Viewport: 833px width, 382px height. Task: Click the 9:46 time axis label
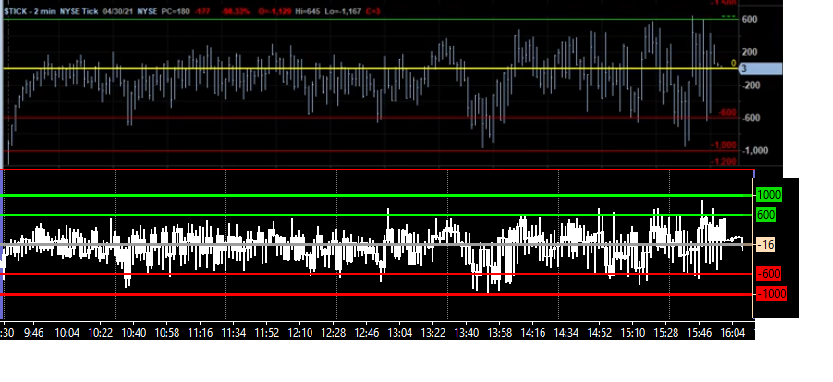point(34,333)
